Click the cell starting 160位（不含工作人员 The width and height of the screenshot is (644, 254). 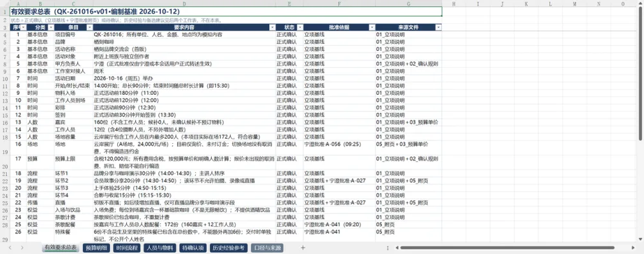click(184, 122)
